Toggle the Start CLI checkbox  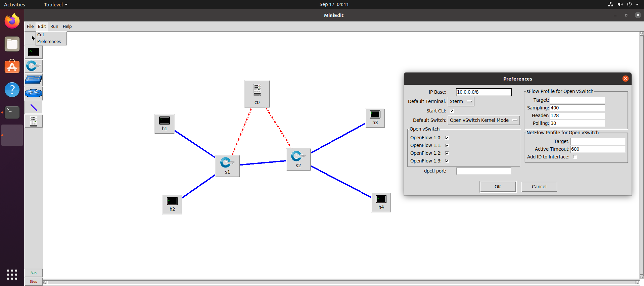coord(452,111)
